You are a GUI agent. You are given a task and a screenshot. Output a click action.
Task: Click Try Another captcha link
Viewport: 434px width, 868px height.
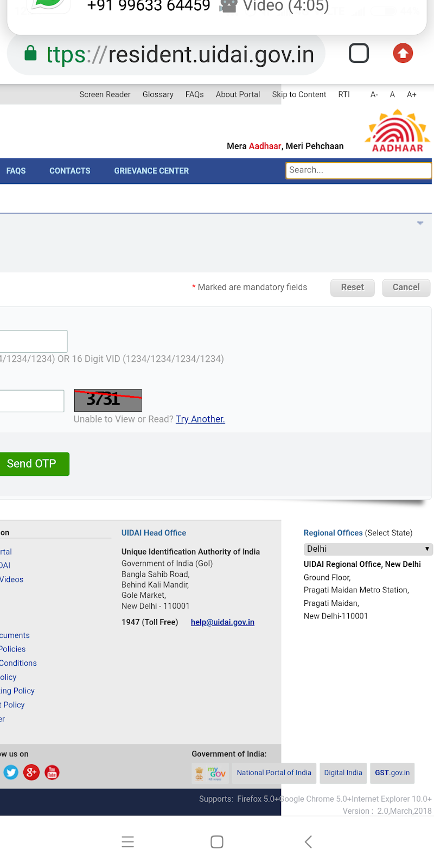(x=200, y=419)
